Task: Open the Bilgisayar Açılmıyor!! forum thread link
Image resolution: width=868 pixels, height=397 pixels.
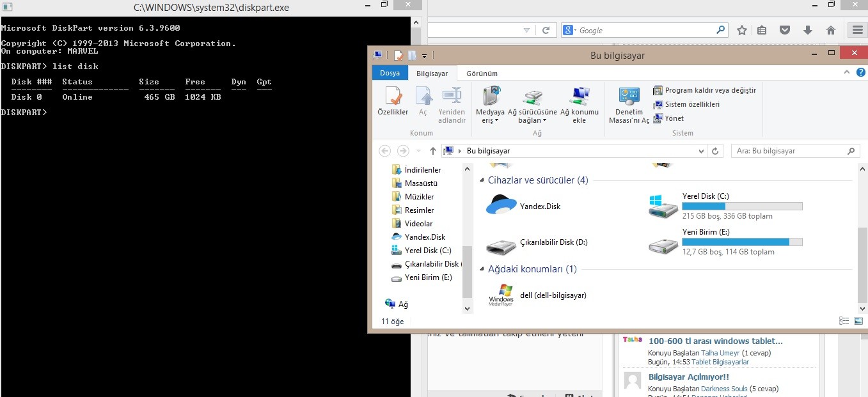Action: click(688, 377)
